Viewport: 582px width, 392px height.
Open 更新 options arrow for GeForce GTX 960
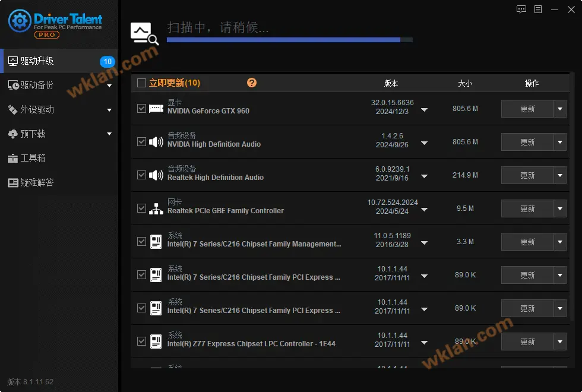point(560,109)
